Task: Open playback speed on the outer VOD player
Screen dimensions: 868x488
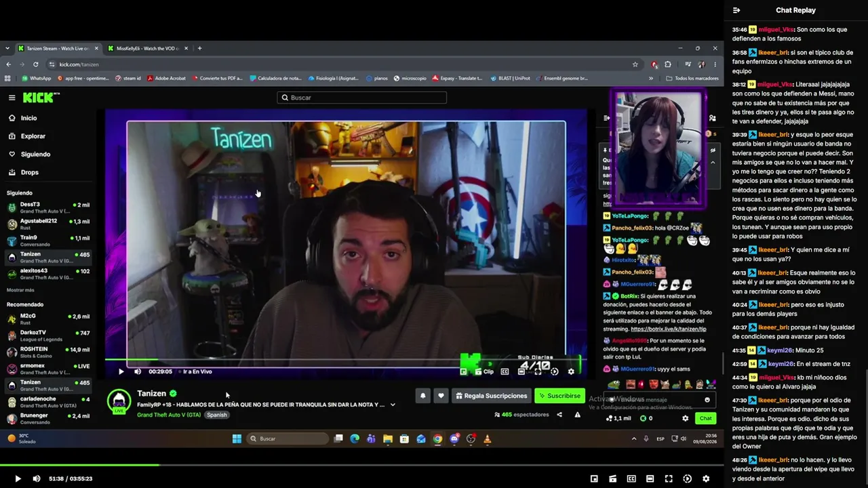Action: pos(687,479)
